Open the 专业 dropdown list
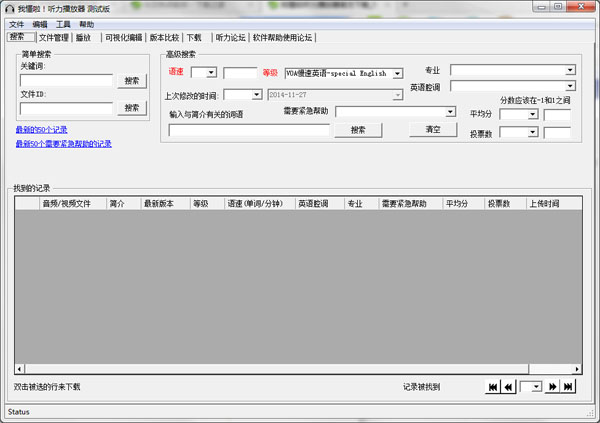The width and height of the screenshot is (600, 423). point(570,71)
